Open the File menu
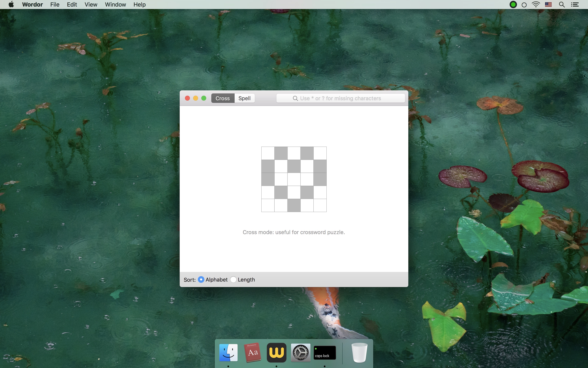Image resolution: width=588 pixels, height=368 pixels. [x=55, y=5]
